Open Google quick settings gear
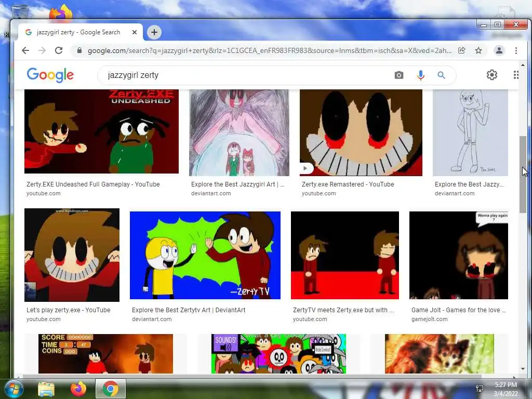Screen dimensions: 532x399 pos(491,75)
